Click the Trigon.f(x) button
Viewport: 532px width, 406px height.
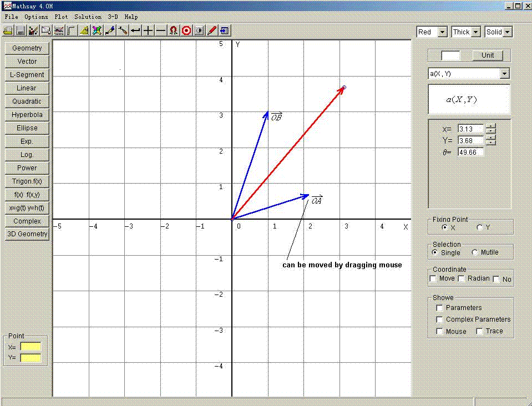(x=27, y=181)
